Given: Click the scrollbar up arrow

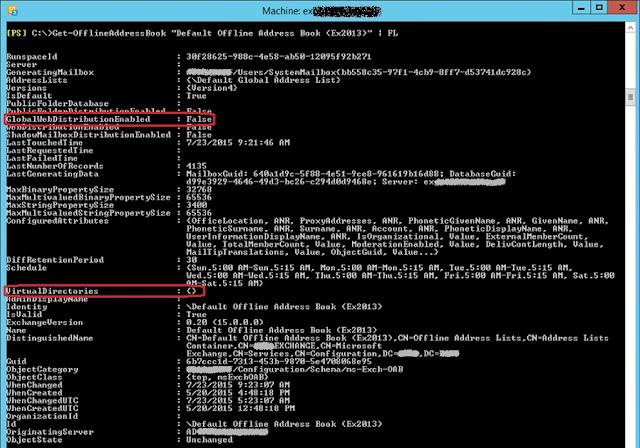Looking at the screenshot, I should tap(630, 28).
